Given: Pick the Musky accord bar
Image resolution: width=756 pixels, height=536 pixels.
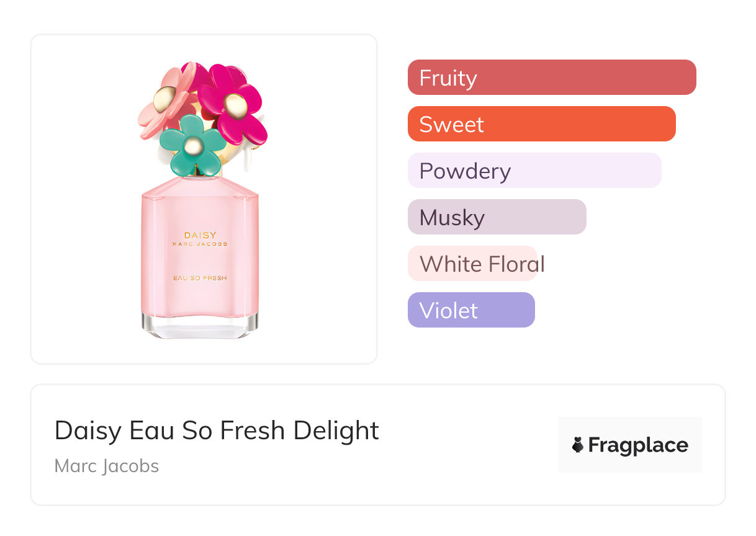Looking at the screenshot, I should 497,217.
